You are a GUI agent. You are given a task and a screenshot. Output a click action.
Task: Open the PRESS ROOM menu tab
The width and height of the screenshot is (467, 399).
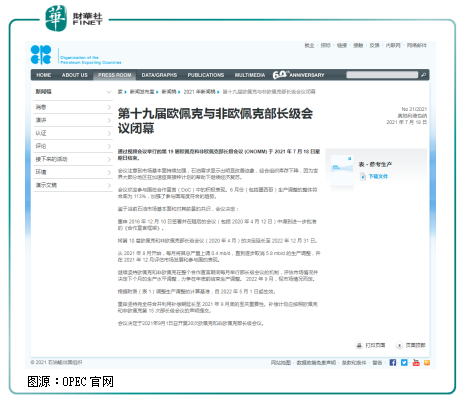tap(115, 75)
